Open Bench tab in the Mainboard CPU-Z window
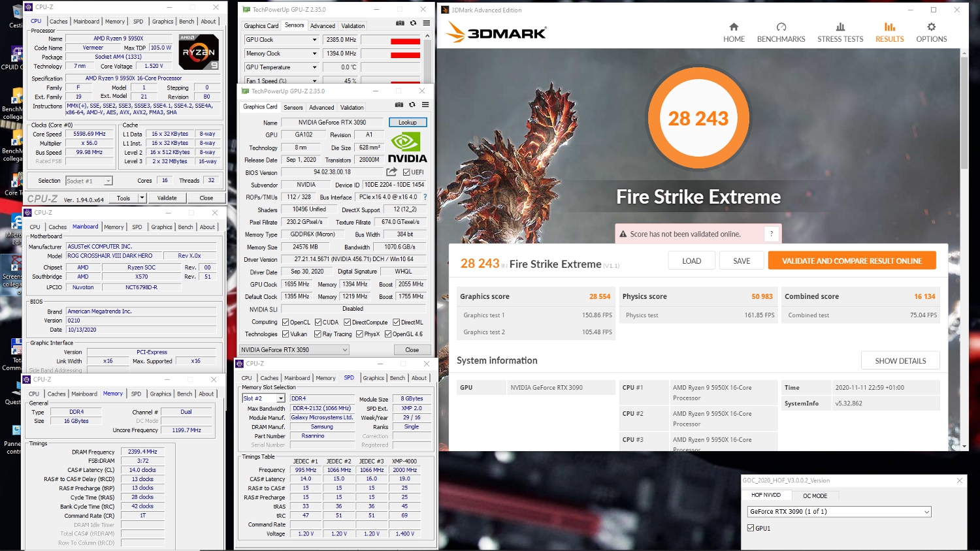Image resolution: width=980 pixels, height=551 pixels. click(x=186, y=227)
